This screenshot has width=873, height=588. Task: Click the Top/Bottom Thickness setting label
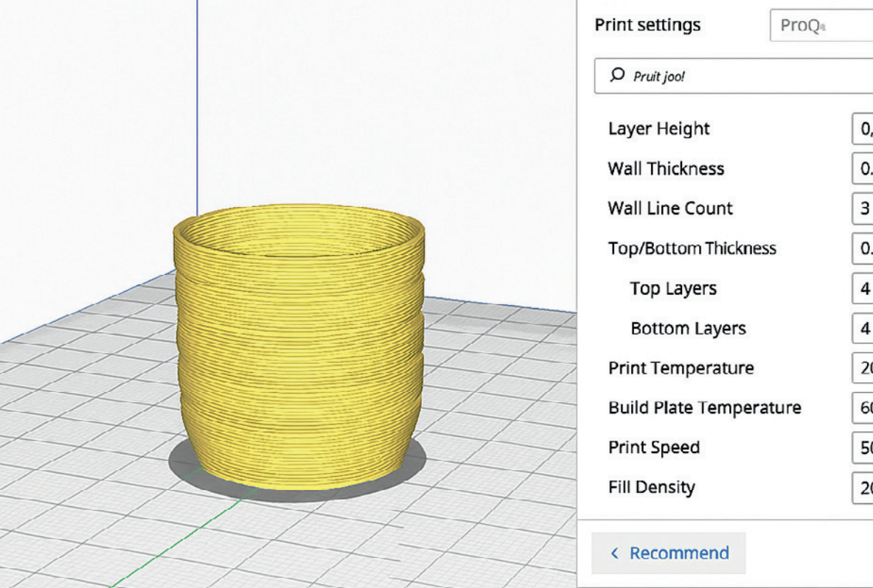(692, 248)
